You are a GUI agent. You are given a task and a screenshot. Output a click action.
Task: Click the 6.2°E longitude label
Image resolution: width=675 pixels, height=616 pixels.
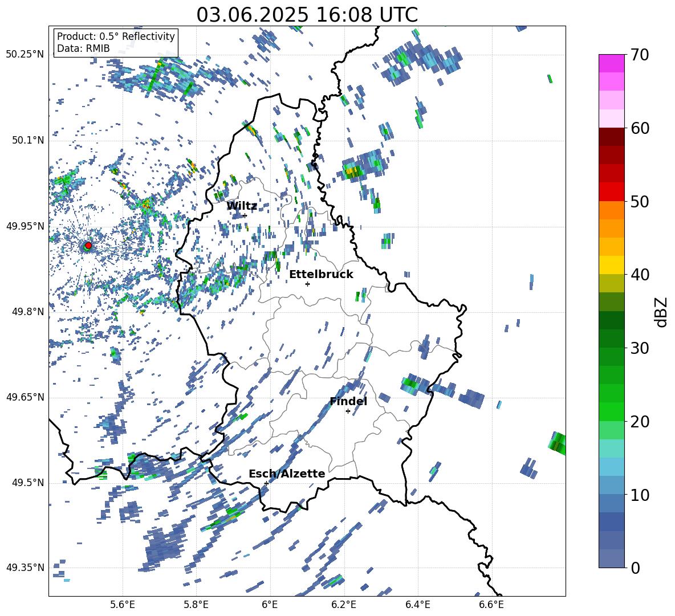[x=344, y=605]
